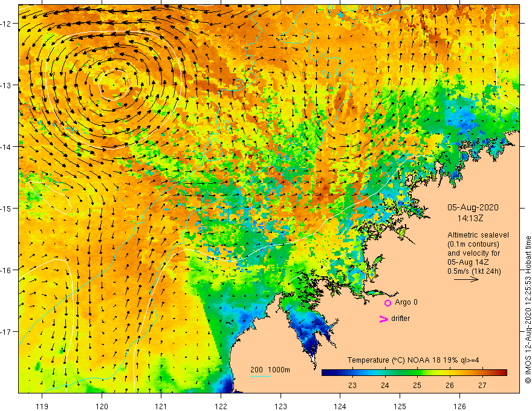Click the longitude axis label 119
Viewport: 532px width, 411px height.
click(x=42, y=406)
